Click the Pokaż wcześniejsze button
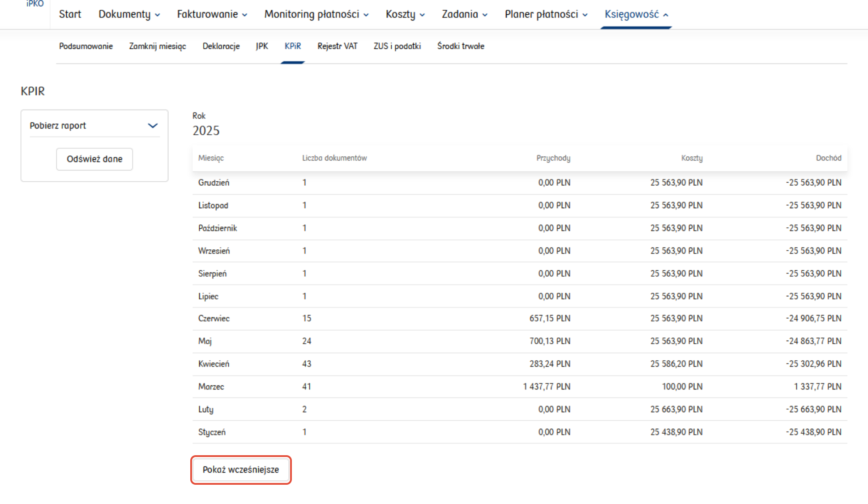868x504 pixels. tap(241, 470)
